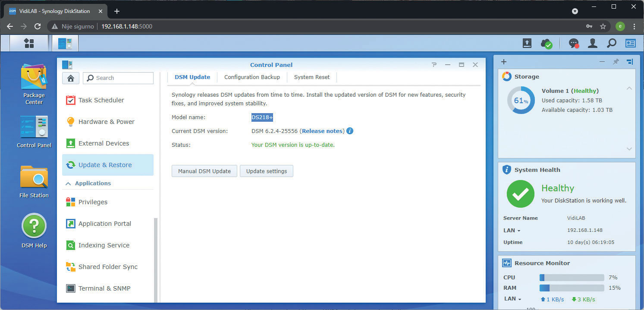Collapse the Applications section
The image size is (644, 310).
68,183
